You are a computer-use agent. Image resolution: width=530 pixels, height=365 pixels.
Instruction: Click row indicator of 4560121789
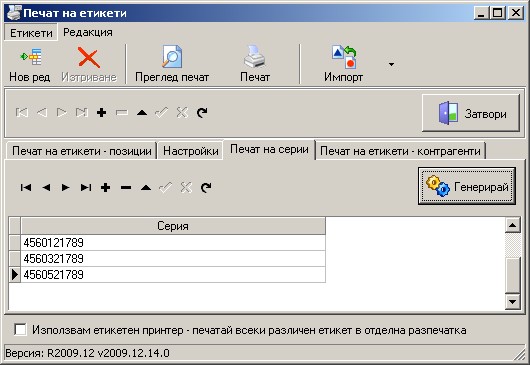15,242
